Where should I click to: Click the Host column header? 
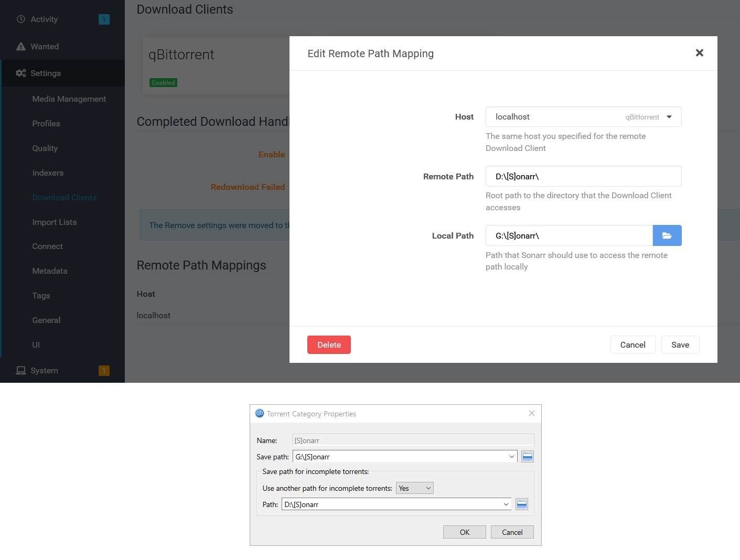pos(146,294)
